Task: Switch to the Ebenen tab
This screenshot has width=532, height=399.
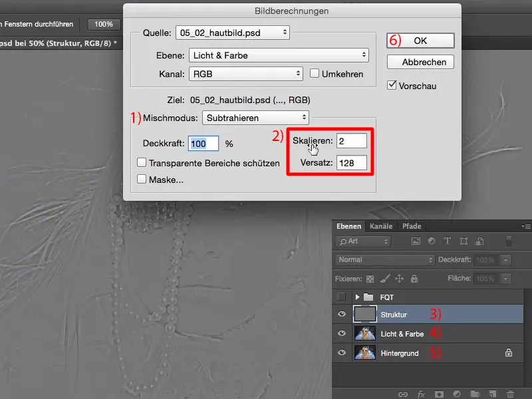Action: click(348, 226)
